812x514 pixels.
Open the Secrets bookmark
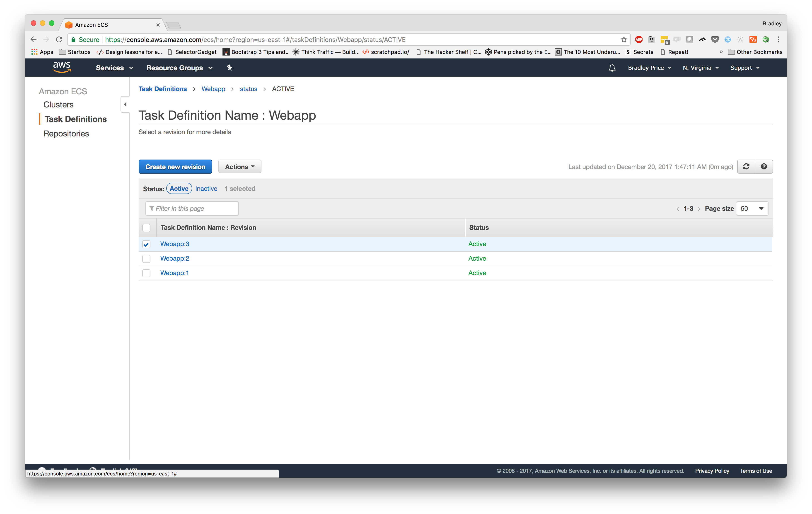639,52
